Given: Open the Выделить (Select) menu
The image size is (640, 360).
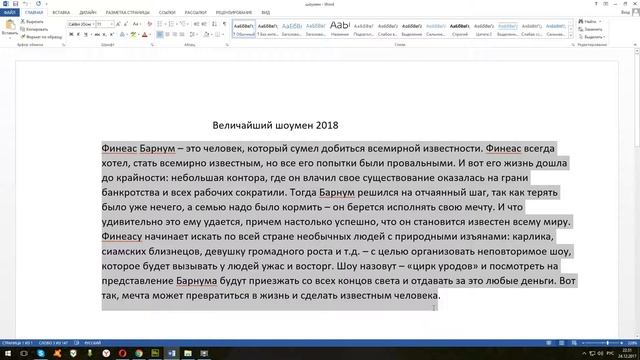Looking at the screenshot, I should coord(591,37).
